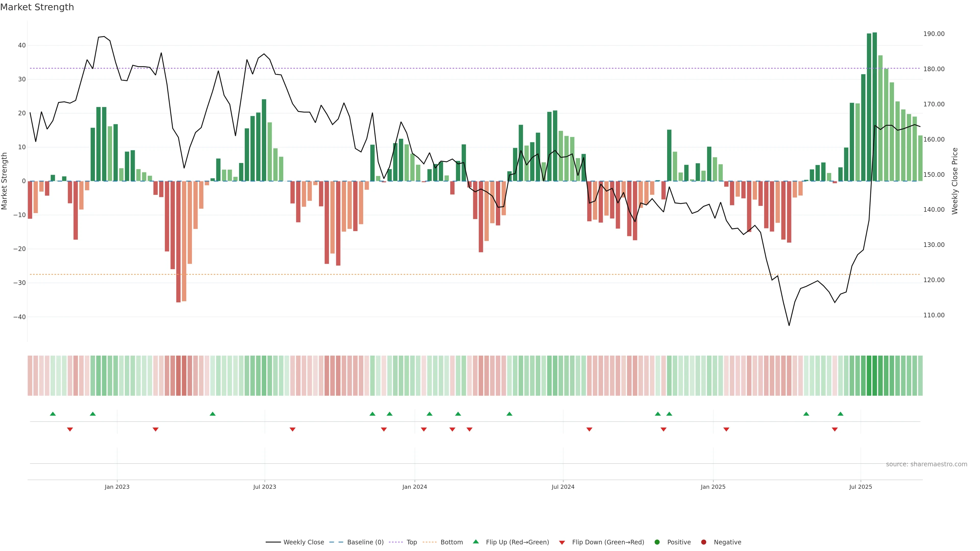This screenshot has height=551, width=980.
Task: Click the Bottom legend line icon
Action: click(430, 542)
